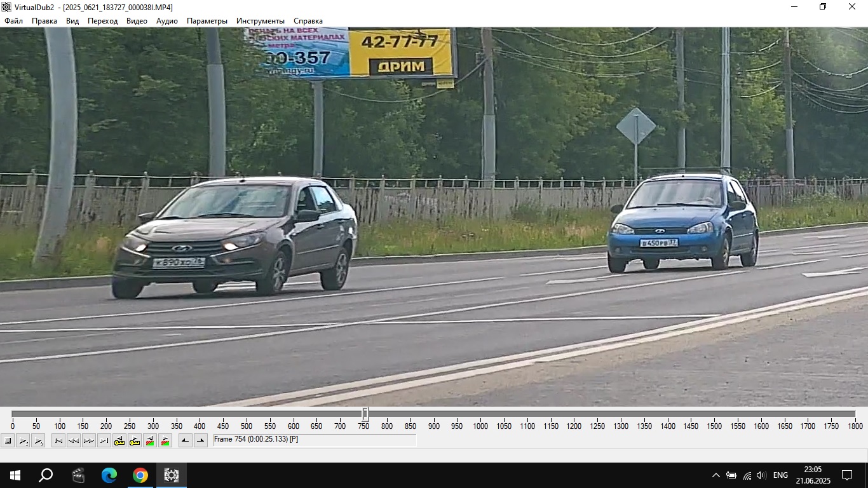Screen dimensions: 868x488
Task: Stop playback with the Stop button
Action: 8,440
